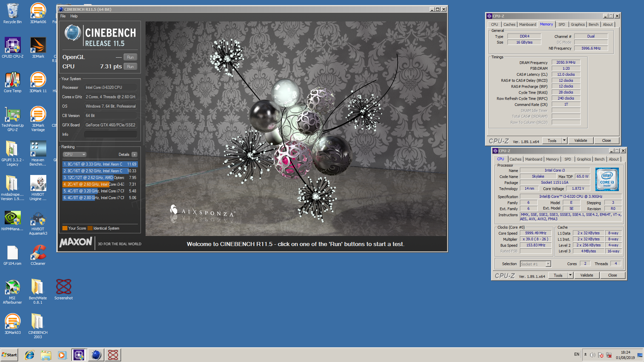Open the TechPowerUp GPU-Z icon
This screenshot has height=362, width=644.
pyautogui.click(x=12, y=119)
